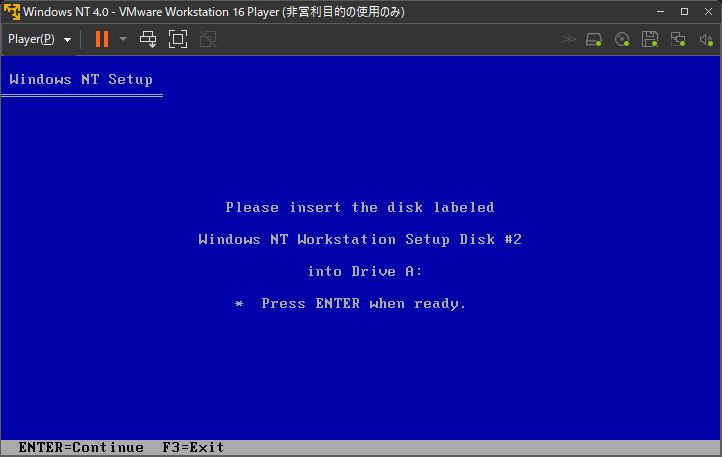Open the Player(P) menu
The image size is (722, 457).
[x=40, y=39]
